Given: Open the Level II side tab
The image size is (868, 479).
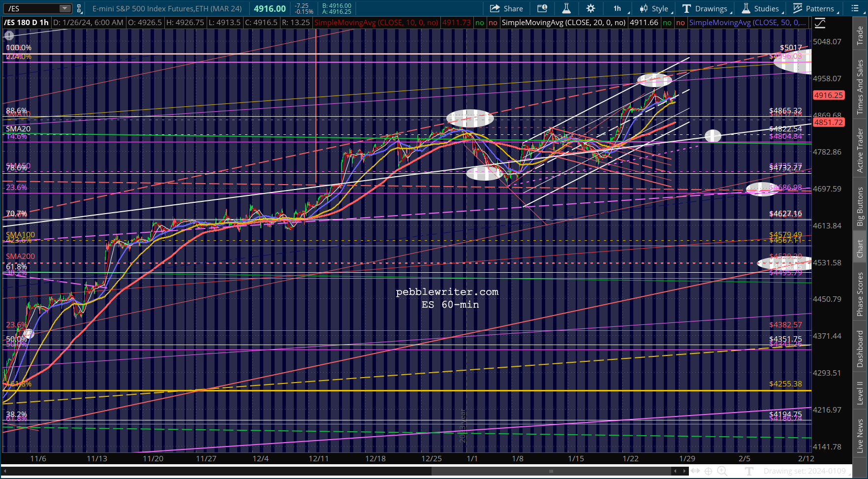Looking at the screenshot, I should pos(860,393).
